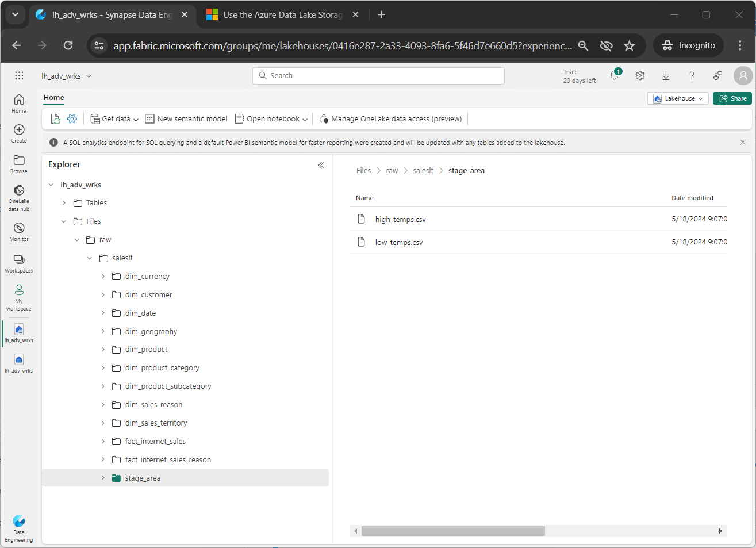This screenshot has width=756, height=548.
Task: Click the Share button
Action: pyautogui.click(x=732, y=98)
